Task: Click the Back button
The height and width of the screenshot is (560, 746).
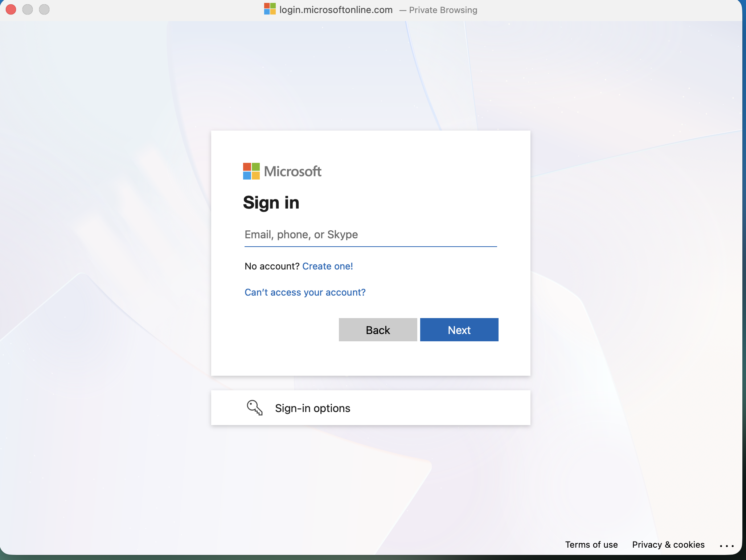Action: pos(378,330)
